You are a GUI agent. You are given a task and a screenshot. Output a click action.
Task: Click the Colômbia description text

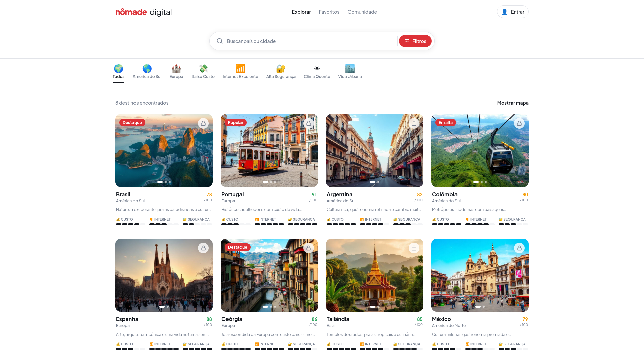469,210
